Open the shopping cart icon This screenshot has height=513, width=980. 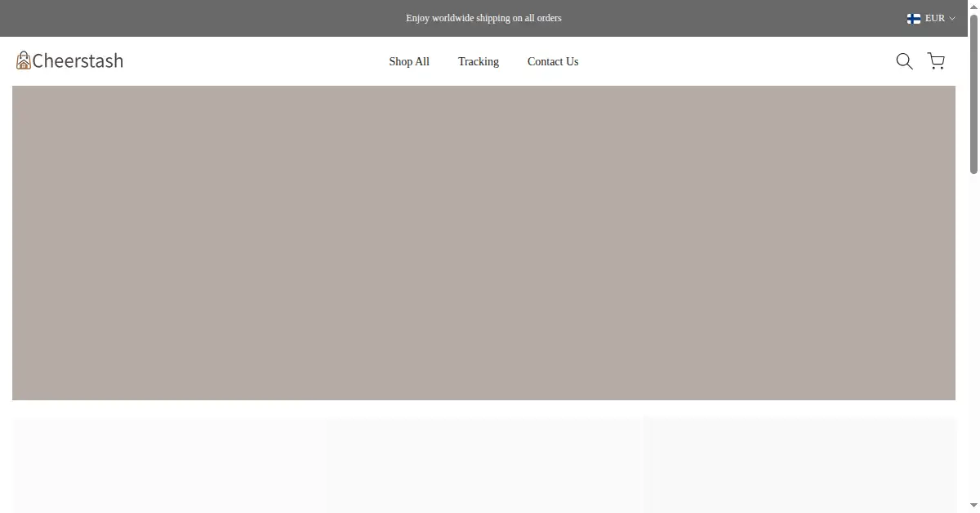click(936, 61)
